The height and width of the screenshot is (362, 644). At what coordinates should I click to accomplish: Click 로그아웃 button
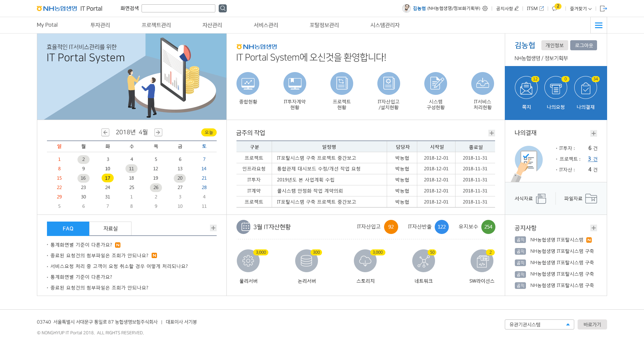pyautogui.click(x=584, y=45)
